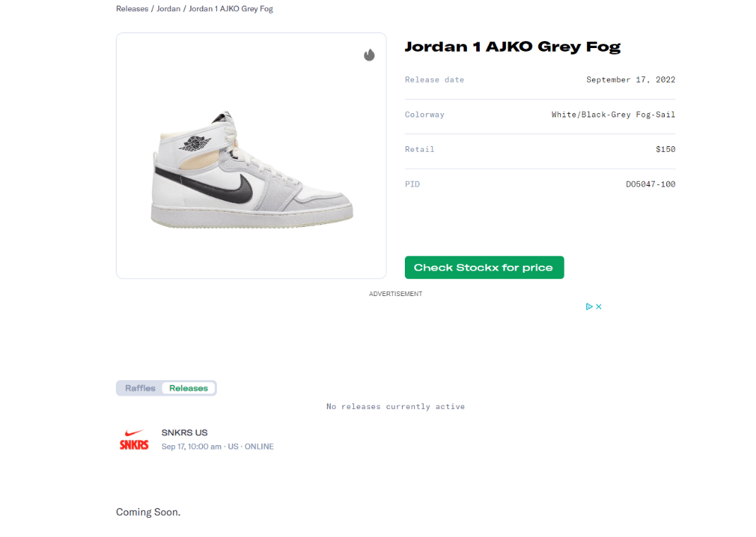Select the colorway White/Black-Grey Fog-Sail text
This screenshot has height=537, width=756.
coord(613,114)
